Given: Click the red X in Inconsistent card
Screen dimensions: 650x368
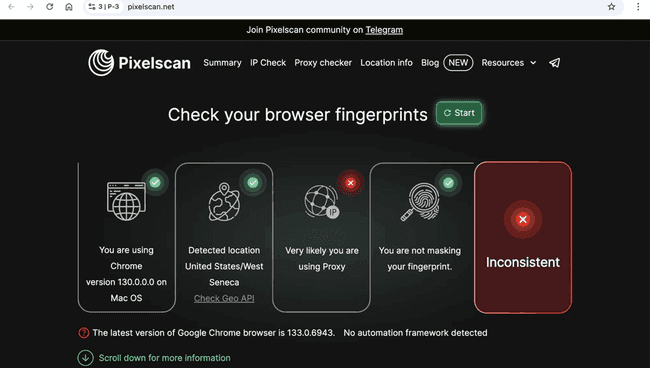Looking at the screenshot, I should coord(523,219).
